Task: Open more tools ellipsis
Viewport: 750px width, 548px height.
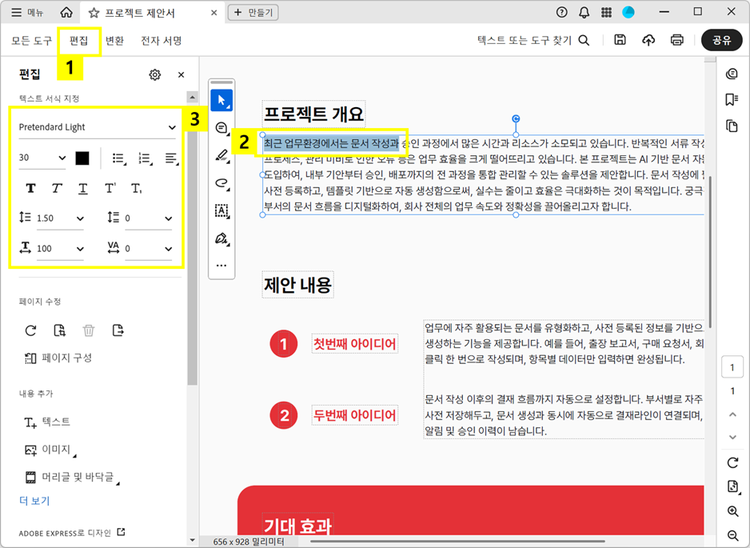Action: click(221, 265)
